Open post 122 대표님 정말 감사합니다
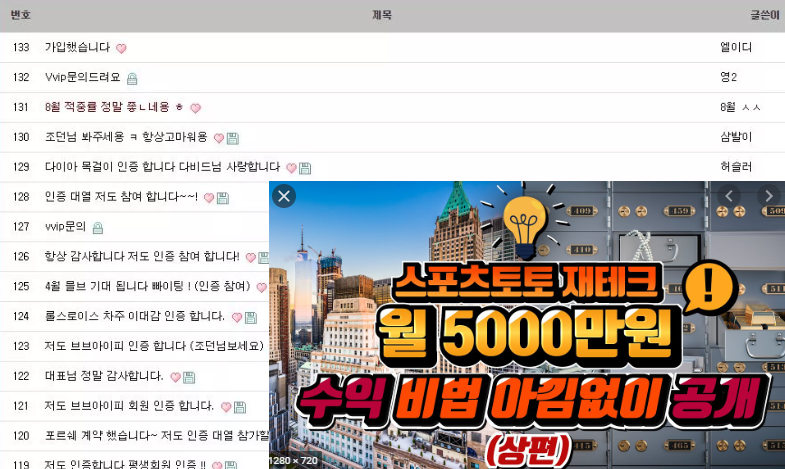This screenshot has width=785, height=469. 104,377
